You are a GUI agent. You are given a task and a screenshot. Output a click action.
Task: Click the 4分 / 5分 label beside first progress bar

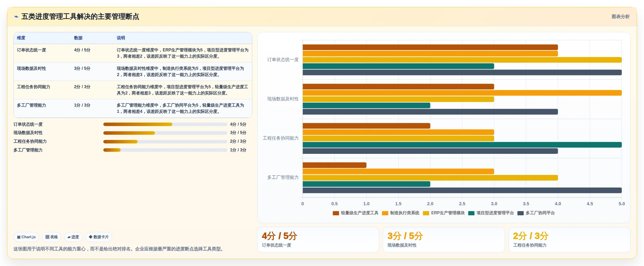pos(238,124)
